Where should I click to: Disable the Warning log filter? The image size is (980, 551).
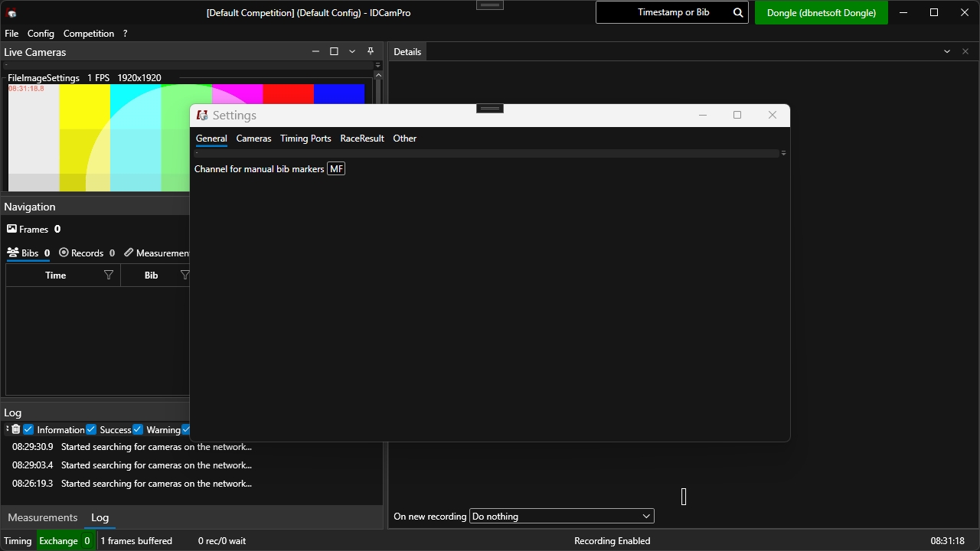[138, 429]
